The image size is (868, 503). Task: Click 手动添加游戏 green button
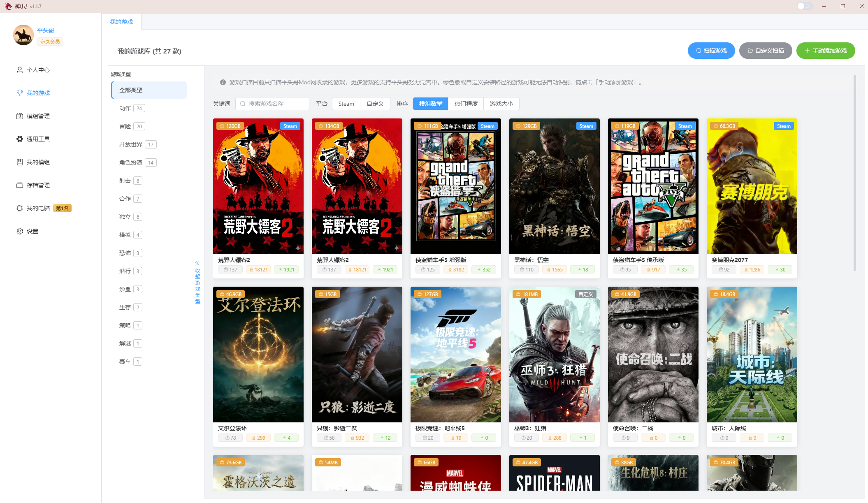(826, 51)
